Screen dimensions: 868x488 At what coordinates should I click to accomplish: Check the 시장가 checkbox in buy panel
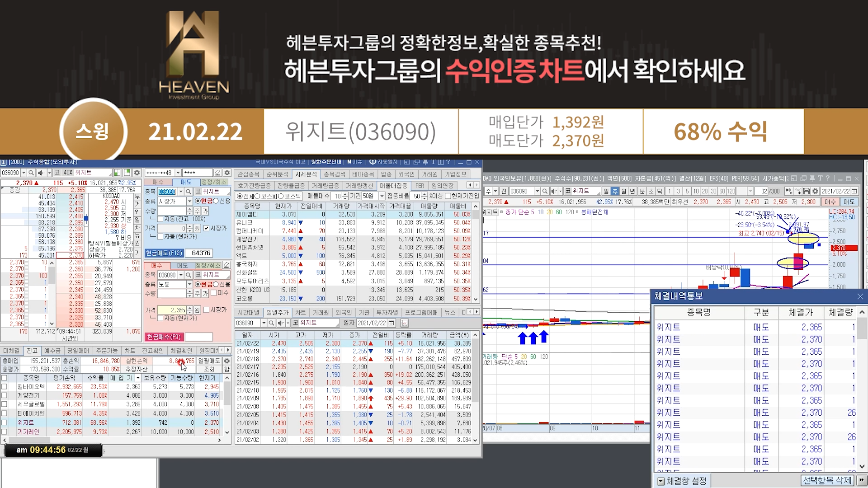[206, 310]
